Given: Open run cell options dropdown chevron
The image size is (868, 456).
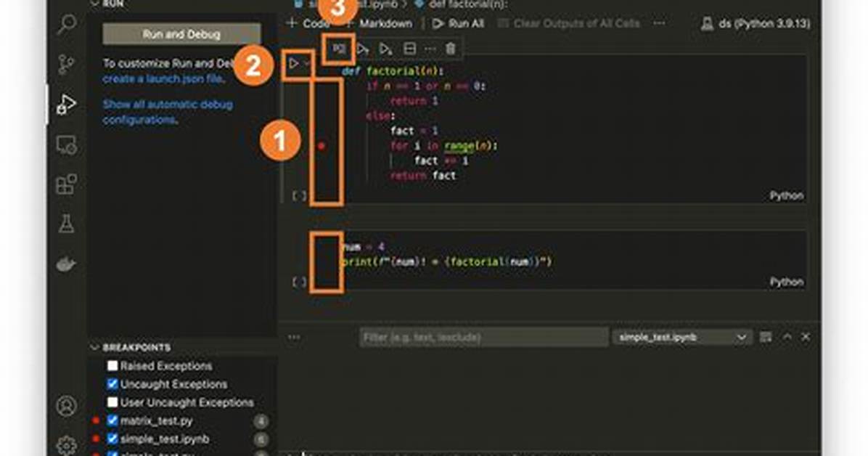Looking at the screenshot, I should pyautogui.click(x=307, y=63).
